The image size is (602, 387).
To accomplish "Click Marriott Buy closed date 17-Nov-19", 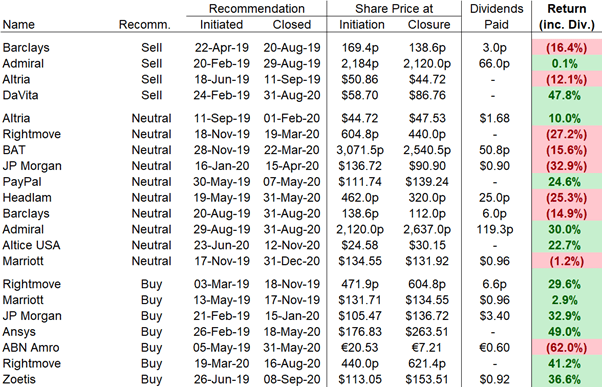I will coord(292,300).
